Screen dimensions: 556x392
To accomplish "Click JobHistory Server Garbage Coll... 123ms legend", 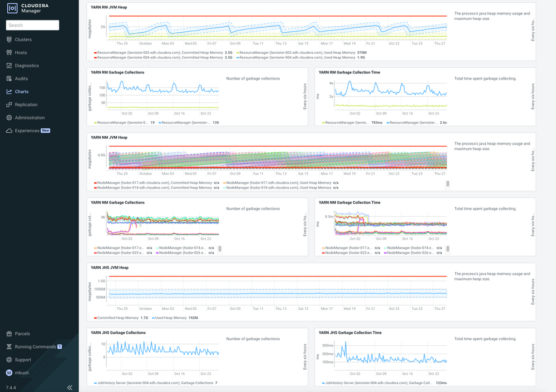I will pos(385,383).
